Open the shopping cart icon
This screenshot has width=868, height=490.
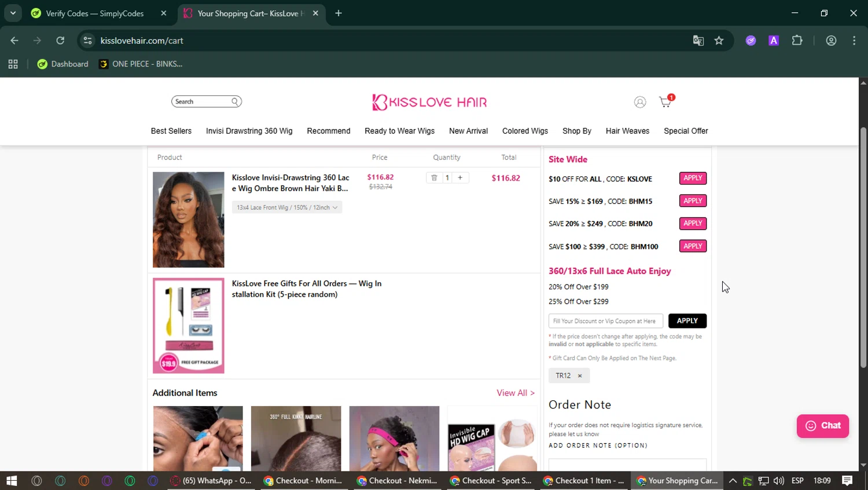click(665, 102)
